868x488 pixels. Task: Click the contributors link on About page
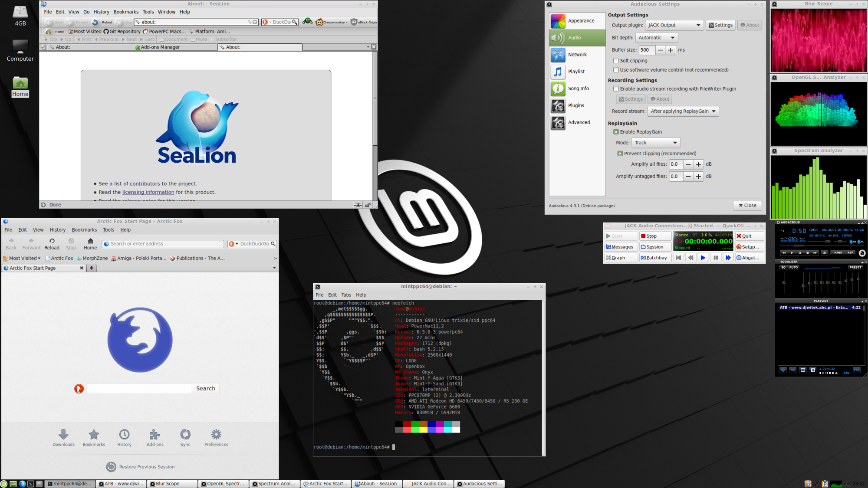145,184
